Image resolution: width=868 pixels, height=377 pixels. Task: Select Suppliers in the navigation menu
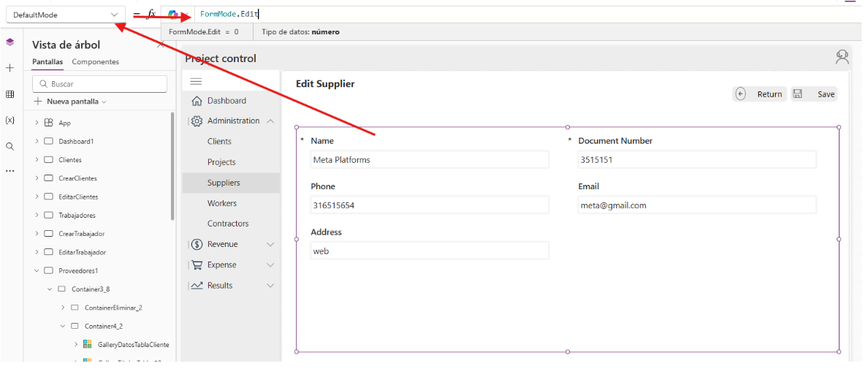coord(224,183)
